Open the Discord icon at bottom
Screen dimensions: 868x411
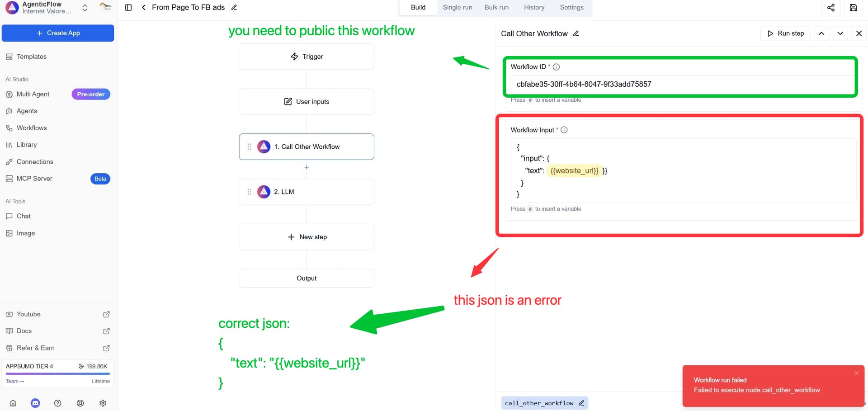pos(35,403)
